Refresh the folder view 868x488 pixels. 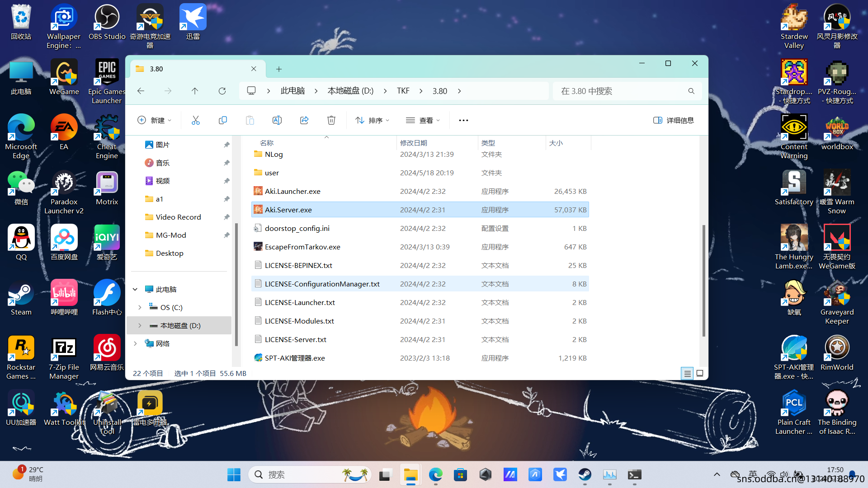[x=222, y=91]
